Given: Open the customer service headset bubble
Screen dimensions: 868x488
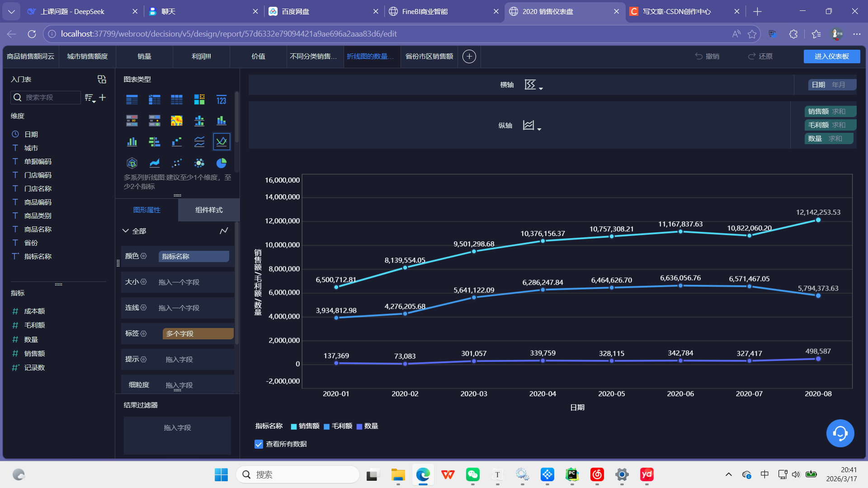Looking at the screenshot, I should click(840, 433).
